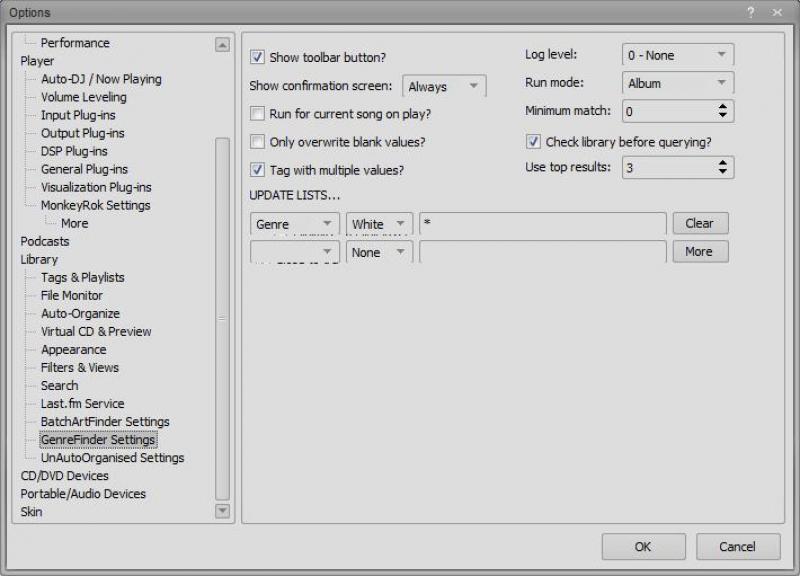
Task: Enable Only overwrite blank values
Action: coord(257,142)
